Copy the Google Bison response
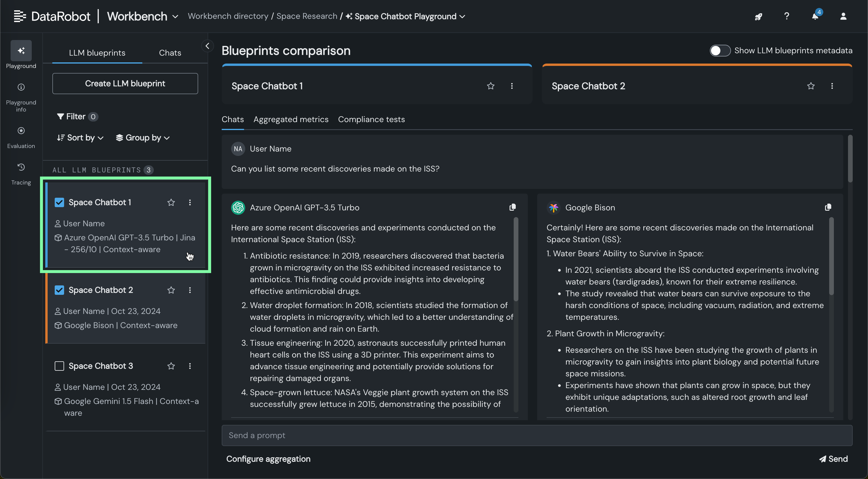This screenshot has width=868, height=479. 828,207
